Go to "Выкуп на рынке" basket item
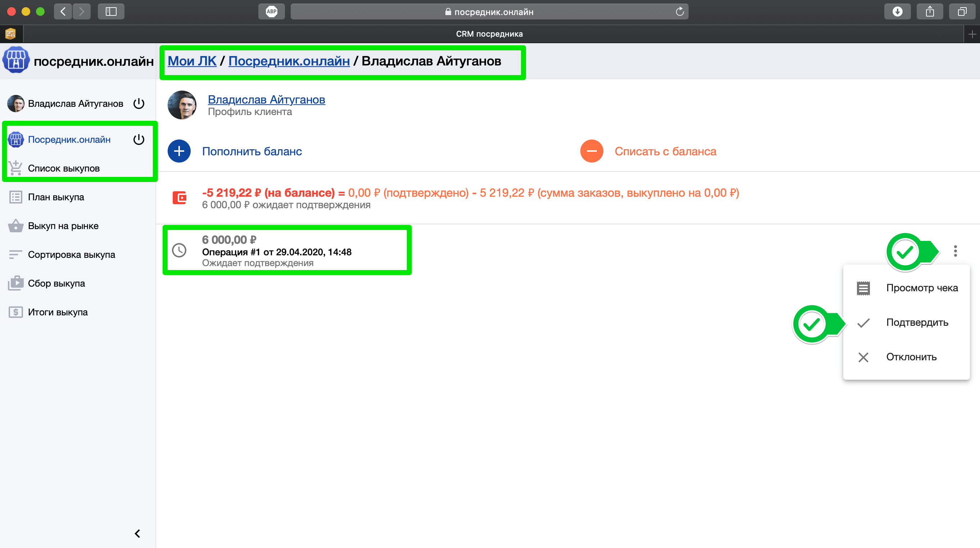The height and width of the screenshot is (548, 980). (x=63, y=226)
